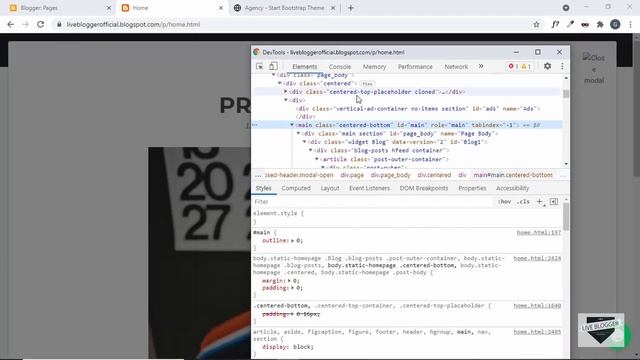
Task: Select div.page breadcrumb
Action: (x=352, y=175)
